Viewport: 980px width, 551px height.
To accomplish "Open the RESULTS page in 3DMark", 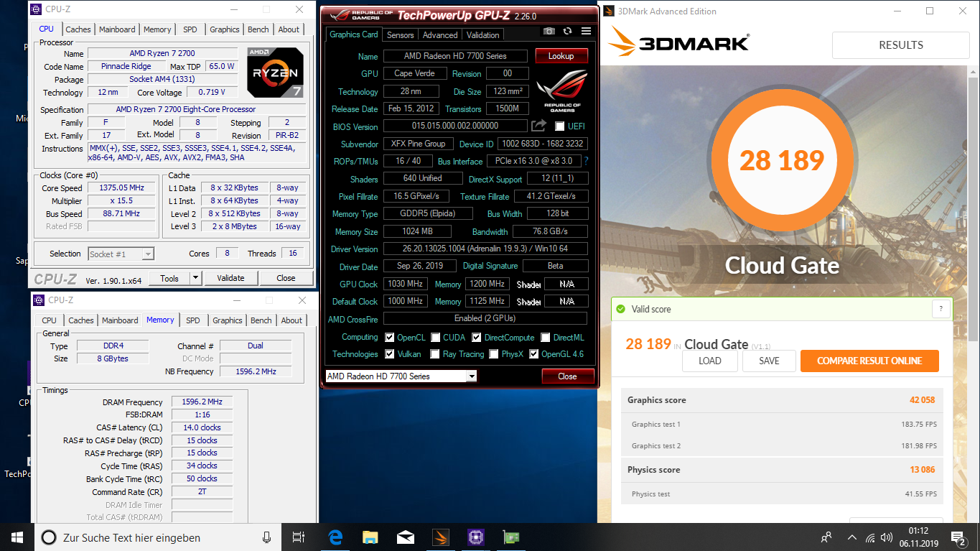I will tap(901, 45).
